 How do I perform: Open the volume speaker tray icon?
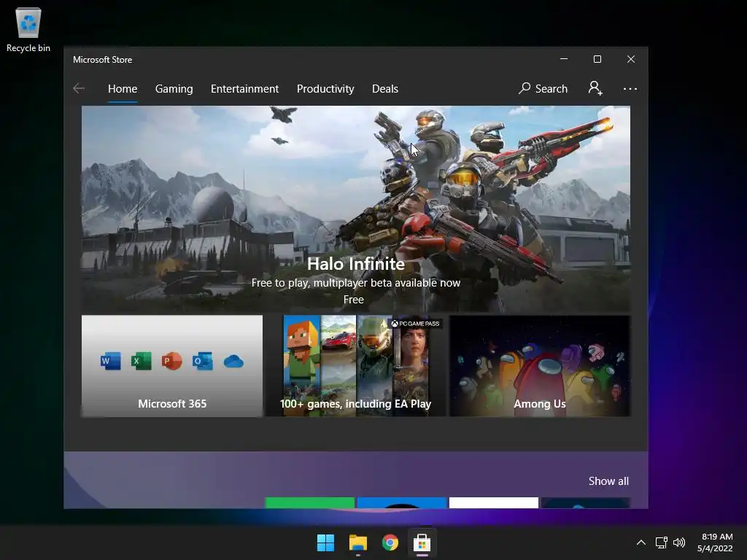click(679, 542)
